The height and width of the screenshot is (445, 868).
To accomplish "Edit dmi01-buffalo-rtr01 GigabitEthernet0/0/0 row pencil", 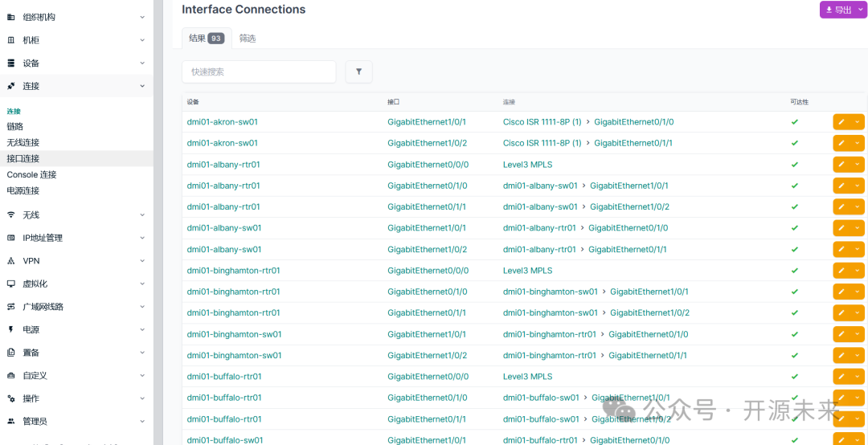I will click(x=841, y=377).
